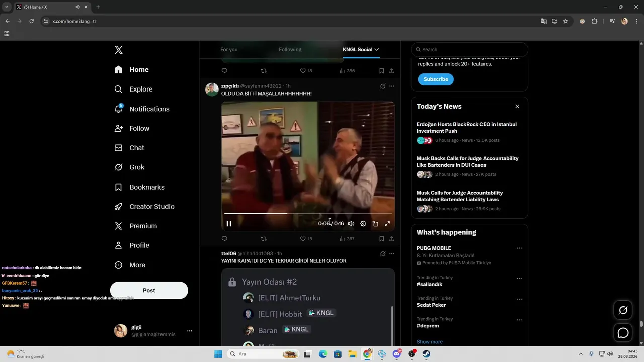Screen dimensions: 644x362
Task: Bookmark zıpçıktı's post
Action: point(382,239)
